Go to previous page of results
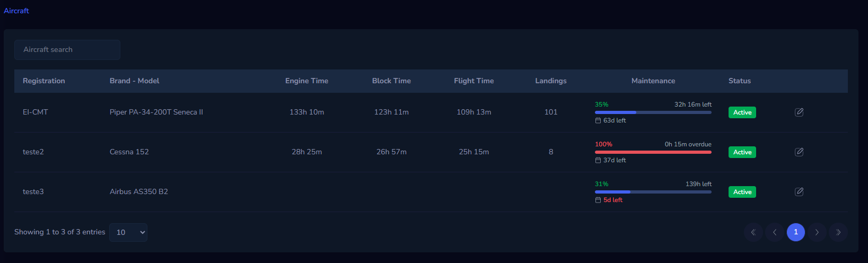 pyautogui.click(x=774, y=232)
